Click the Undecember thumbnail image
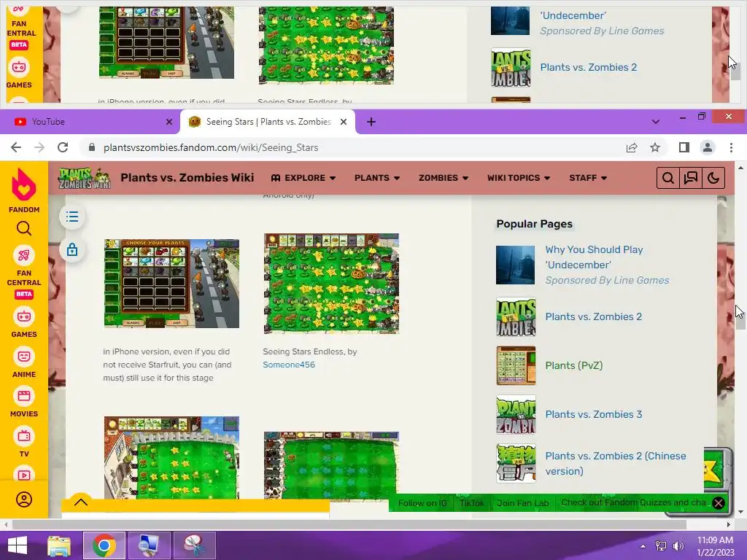This screenshot has width=747, height=560. point(516,265)
